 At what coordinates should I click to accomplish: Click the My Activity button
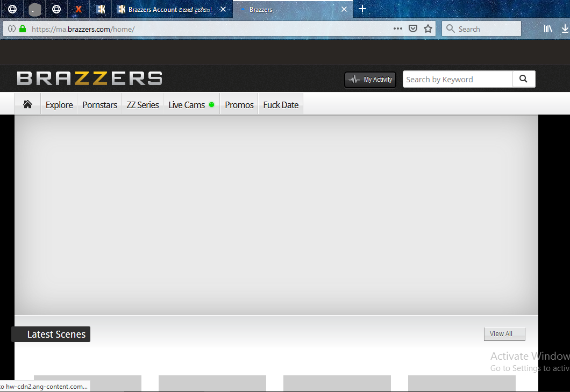[x=370, y=79]
